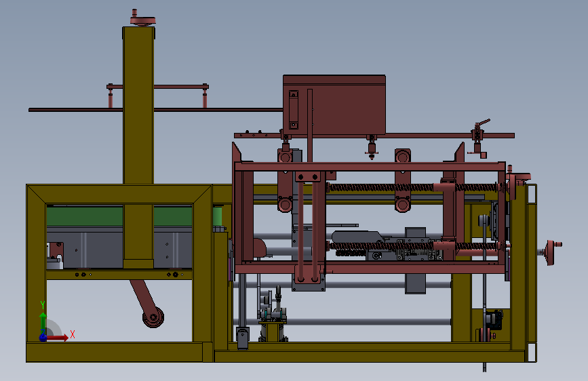The height and width of the screenshot is (381, 588).
Task: Select the lower threaded lead screw
Action: [412, 246]
